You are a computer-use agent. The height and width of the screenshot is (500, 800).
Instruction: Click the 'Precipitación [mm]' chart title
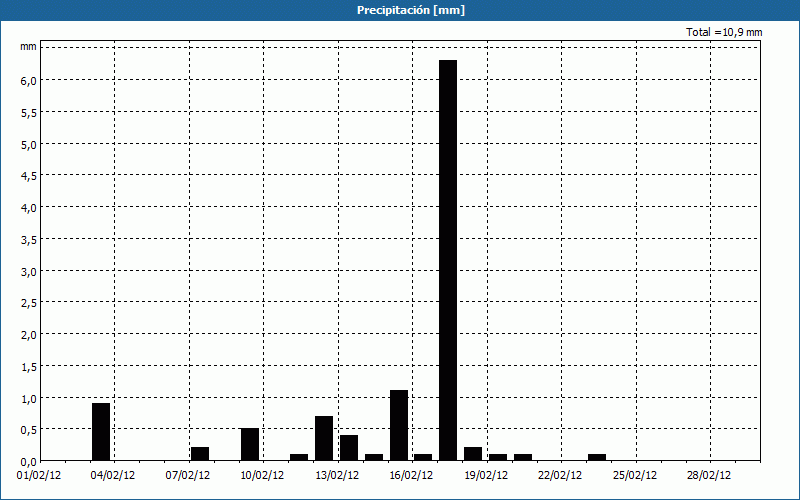coord(411,10)
